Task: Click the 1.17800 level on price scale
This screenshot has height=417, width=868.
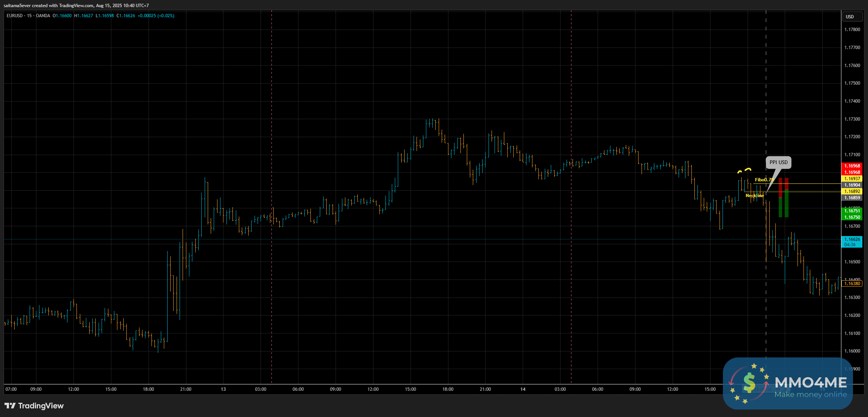Action: (852, 30)
